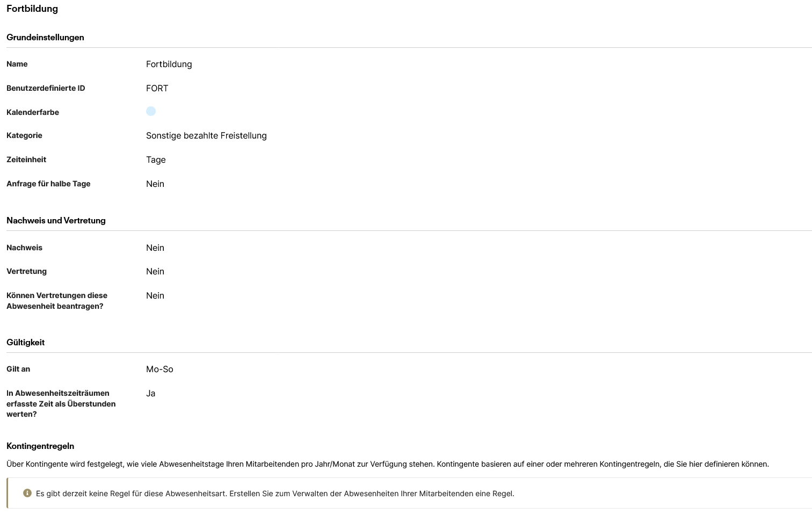Image resolution: width=812 pixels, height=515 pixels.
Task: Select the Kontingentregeln section heading
Action: pos(40,446)
